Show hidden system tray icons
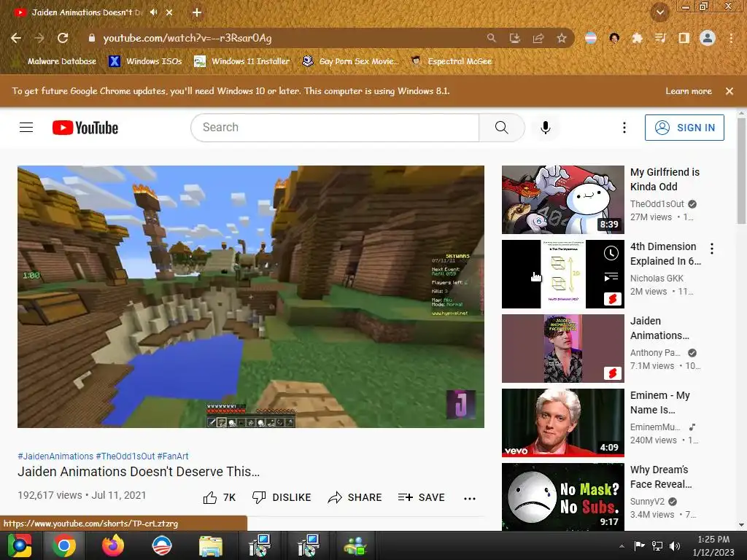 click(622, 545)
